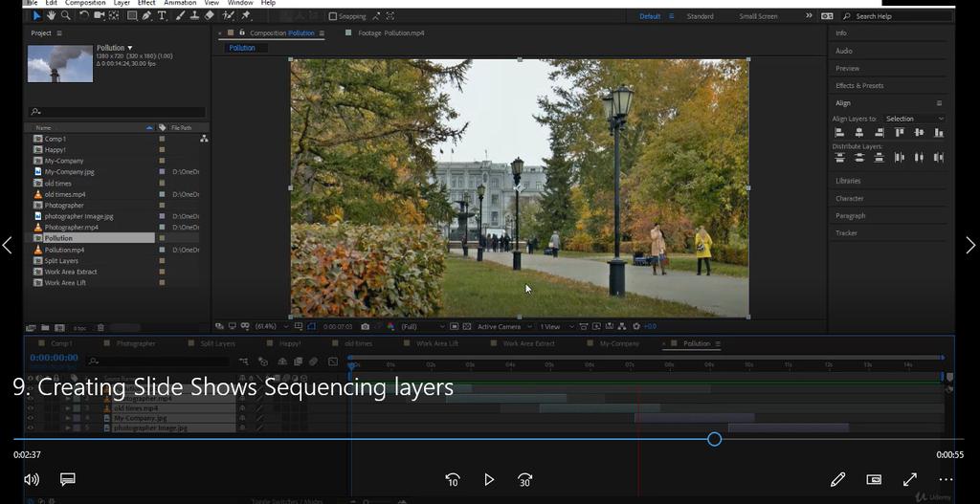This screenshot has height=504, width=980.
Task: Click Align Left icon in Align panel
Action: click(839, 132)
